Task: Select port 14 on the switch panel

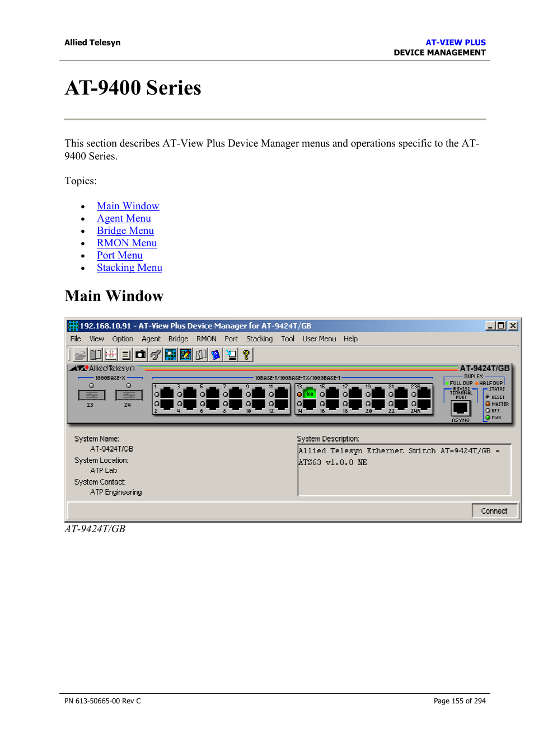Action: (310, 404)
